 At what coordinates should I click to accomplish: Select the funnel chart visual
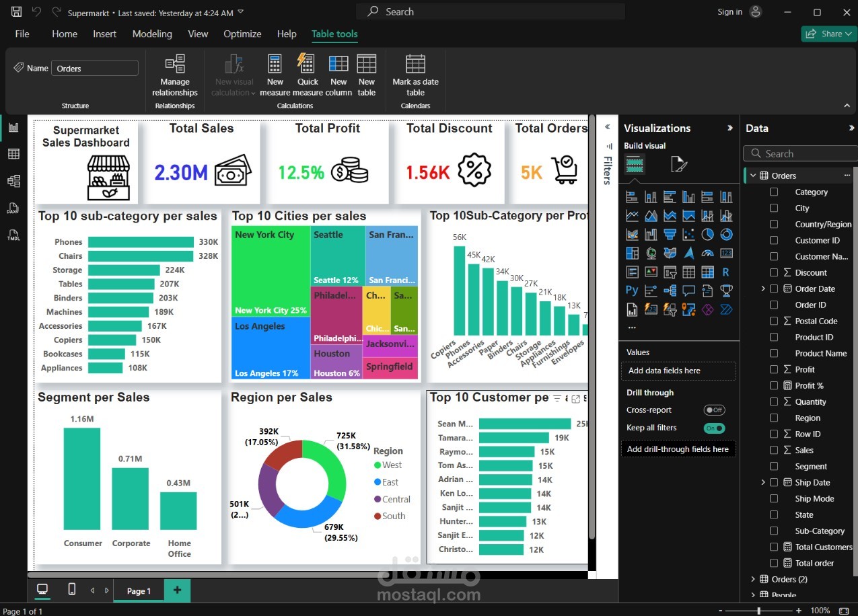click(670, 235)
